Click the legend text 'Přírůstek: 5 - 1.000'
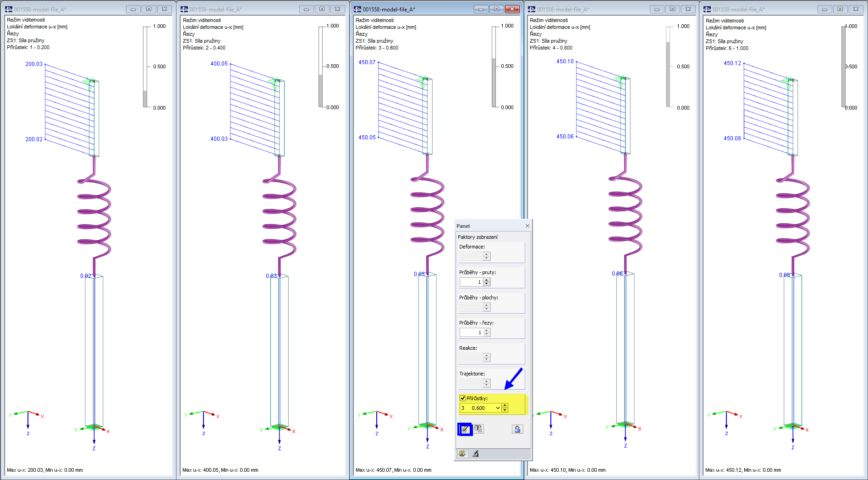The height and width of the screenshot is (480, 868). coord(727,48)
